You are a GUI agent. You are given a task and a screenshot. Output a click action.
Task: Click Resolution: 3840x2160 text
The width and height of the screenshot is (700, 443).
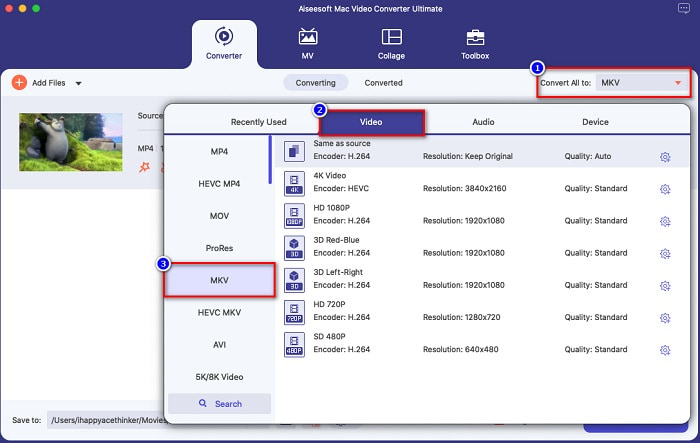tap(465, 188)
